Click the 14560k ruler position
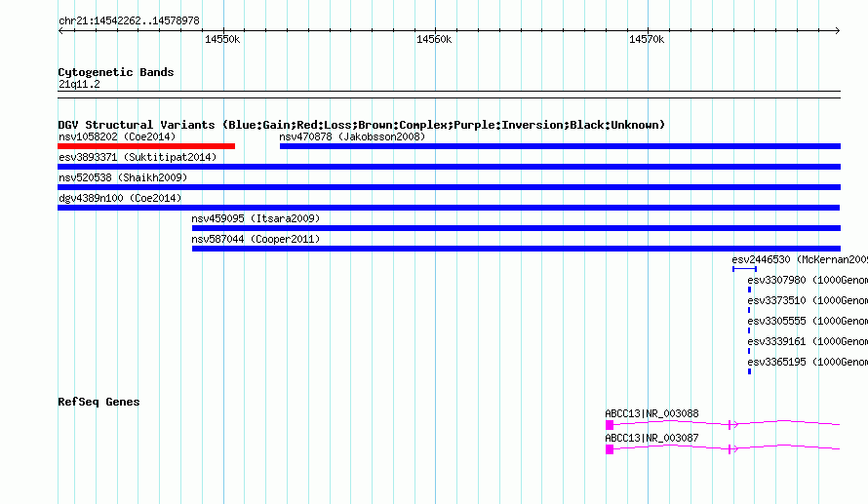This screenshot has height=504, width=868. (x=434, y=39)
